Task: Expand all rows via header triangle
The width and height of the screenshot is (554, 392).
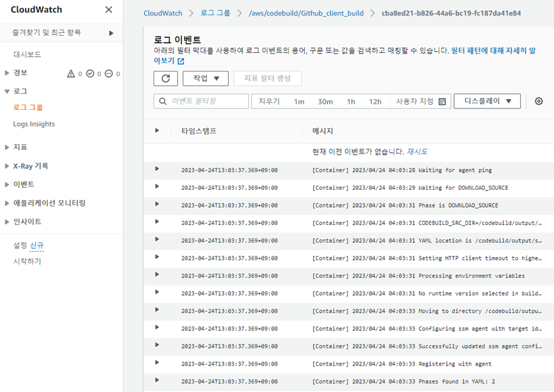Action: click(157, 131)
